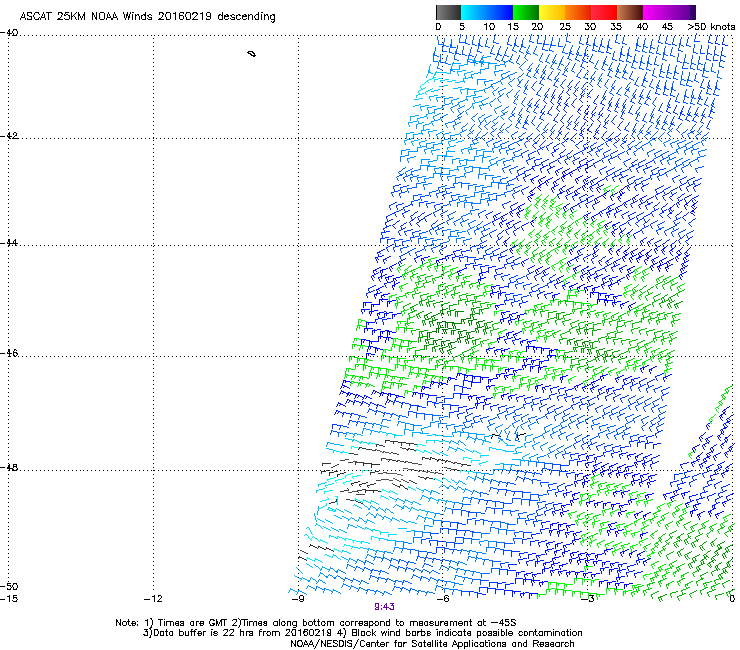Click the NOAA/NESDIS credit line
The height and width of the screenshot is (650, 740).
pyautogui.click(x=432, y=644)
